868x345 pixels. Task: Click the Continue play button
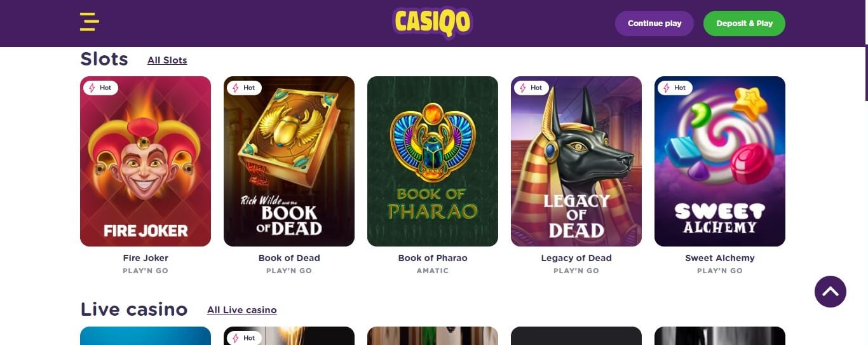coord(654,24)
